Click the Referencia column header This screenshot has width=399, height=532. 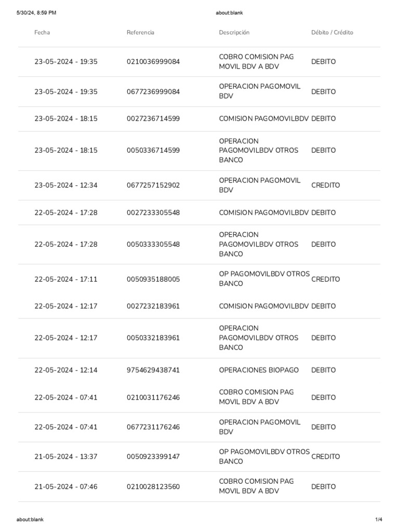click(140, 32)
